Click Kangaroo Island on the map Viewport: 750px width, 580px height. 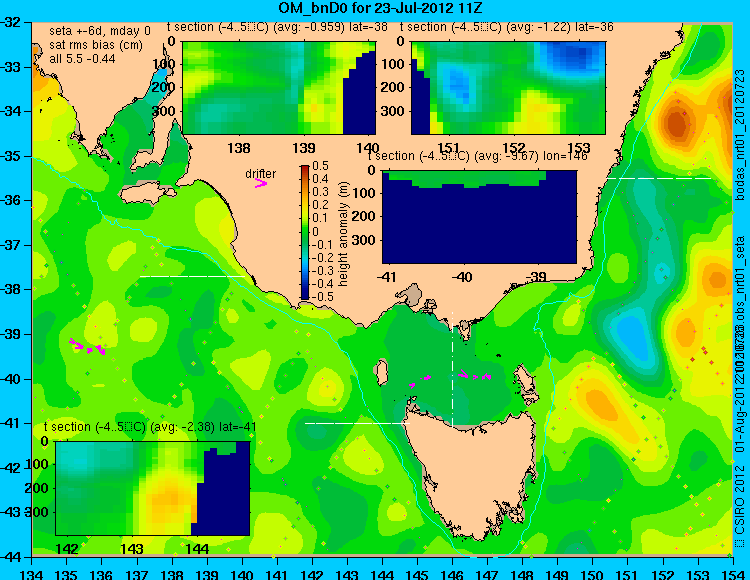[147, 194]
